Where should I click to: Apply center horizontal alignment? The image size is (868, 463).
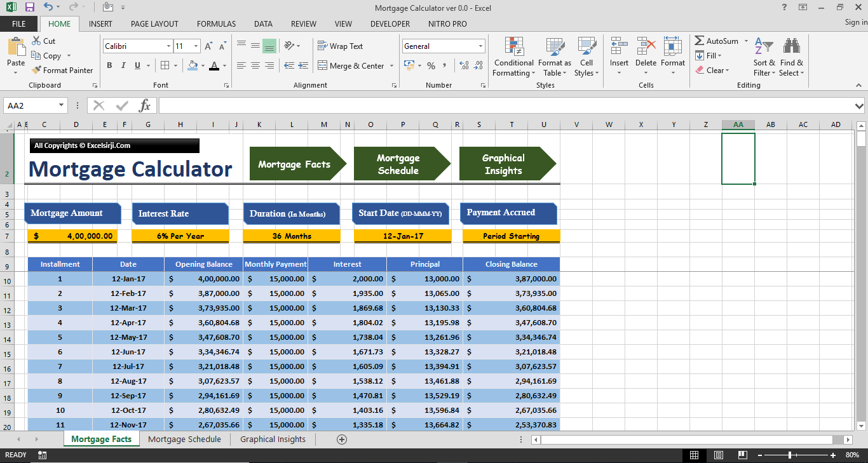(255, 65)
